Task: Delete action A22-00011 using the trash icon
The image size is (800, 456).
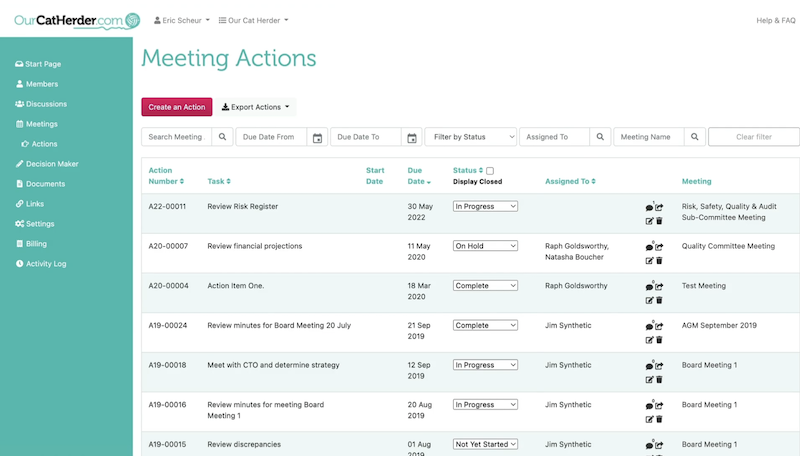Action: (659, 221)
